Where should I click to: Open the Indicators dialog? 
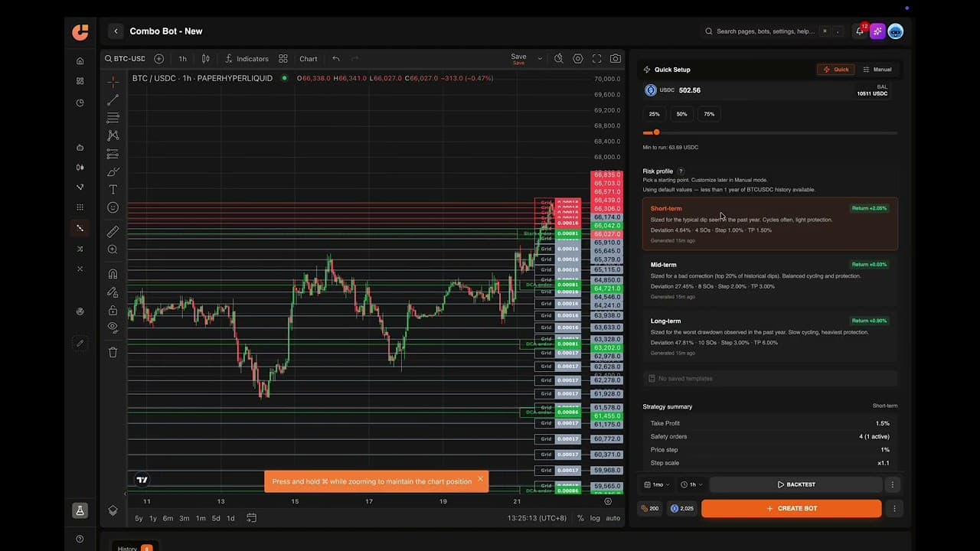tap(247, 59)
